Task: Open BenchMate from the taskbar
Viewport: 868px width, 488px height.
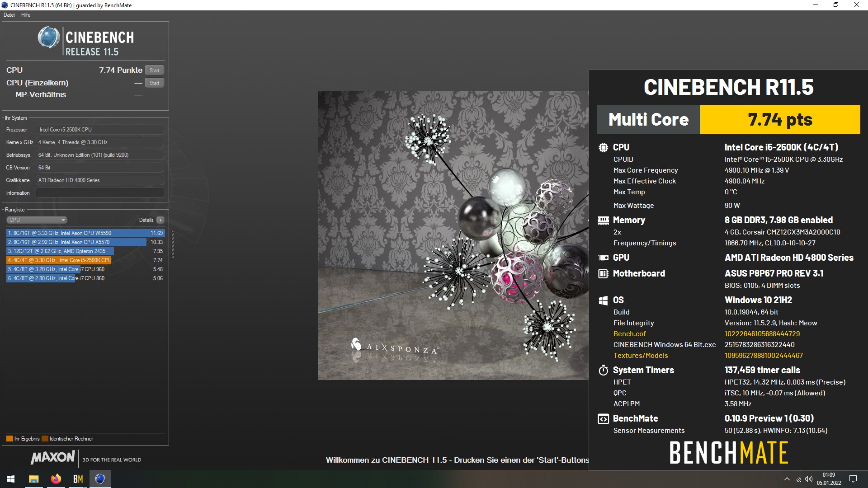Action: coord(78,479)
